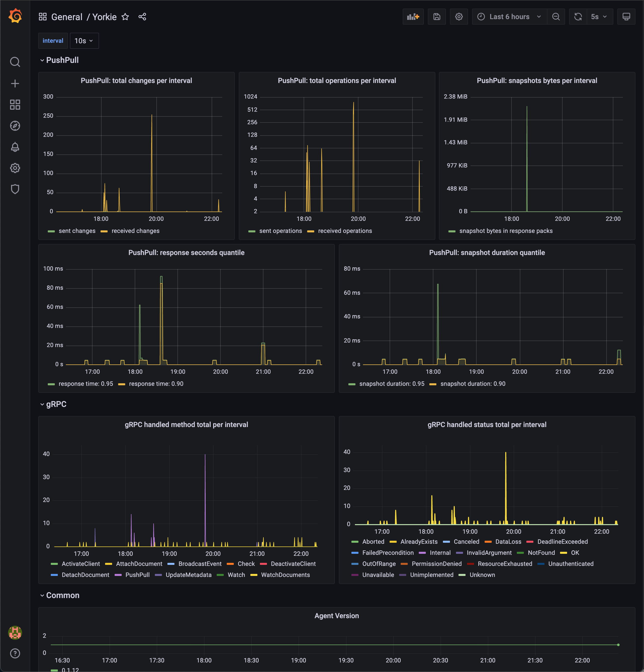Screen dimensions: 644x672
Task: Open the search dashboards icon
Action: (15, 62)
